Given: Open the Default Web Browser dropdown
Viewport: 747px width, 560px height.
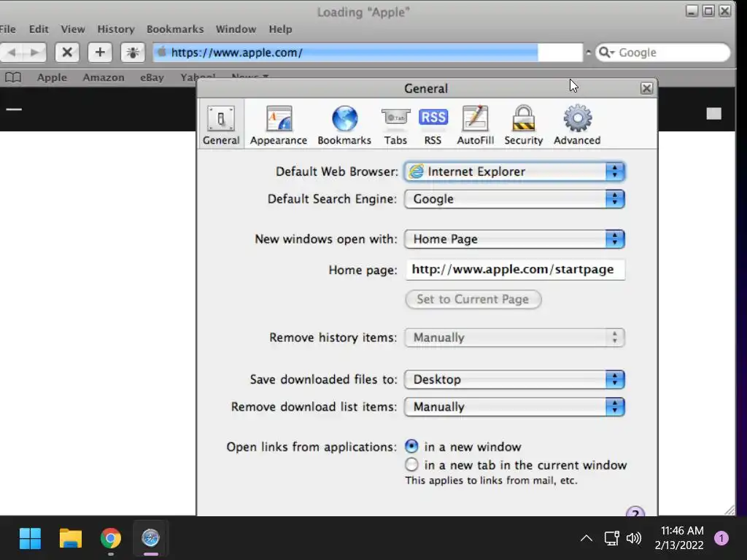Looking at the screenshot, I should [514, 171].
